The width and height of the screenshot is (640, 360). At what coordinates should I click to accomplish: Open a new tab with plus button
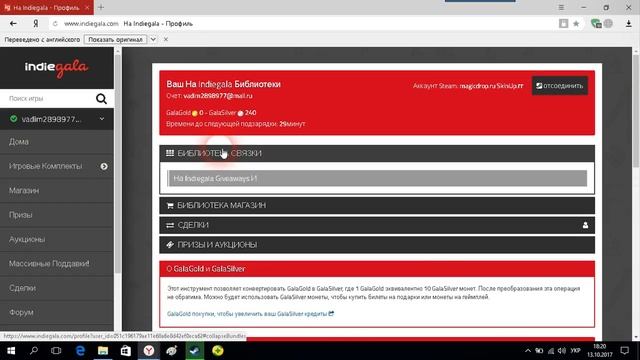101,7
